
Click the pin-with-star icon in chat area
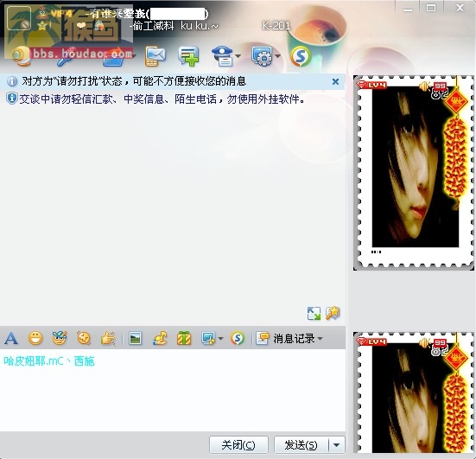pyautogui.click(x=333, y=314)
